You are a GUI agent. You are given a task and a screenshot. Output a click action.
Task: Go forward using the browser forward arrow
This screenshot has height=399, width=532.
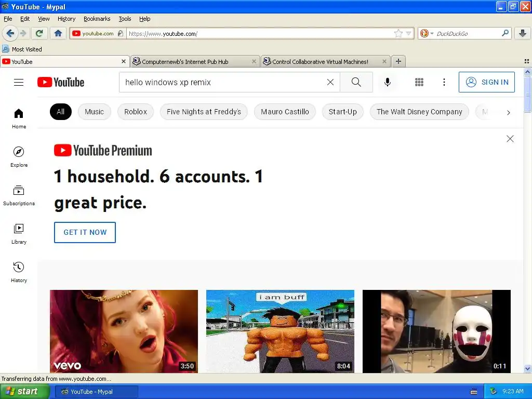[23, 33]
